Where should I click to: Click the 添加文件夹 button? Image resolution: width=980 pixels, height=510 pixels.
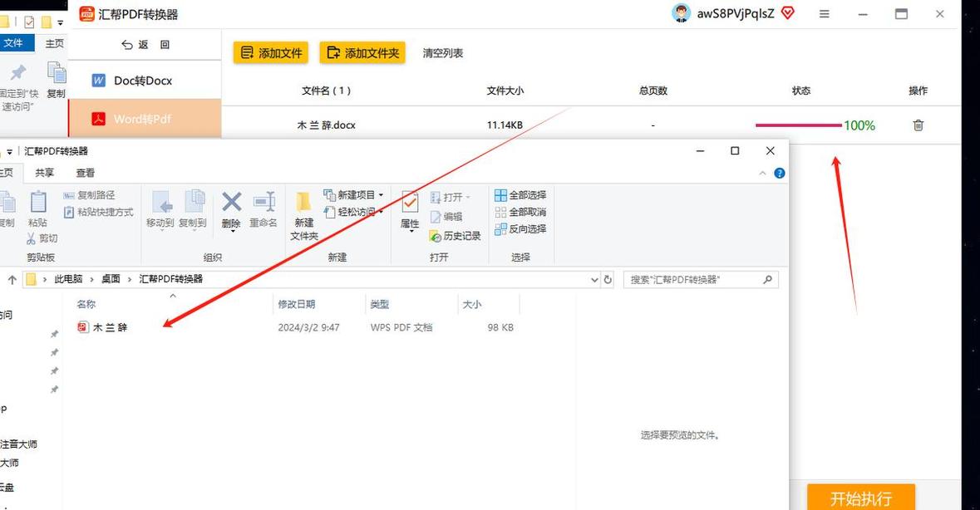(362, 53)
